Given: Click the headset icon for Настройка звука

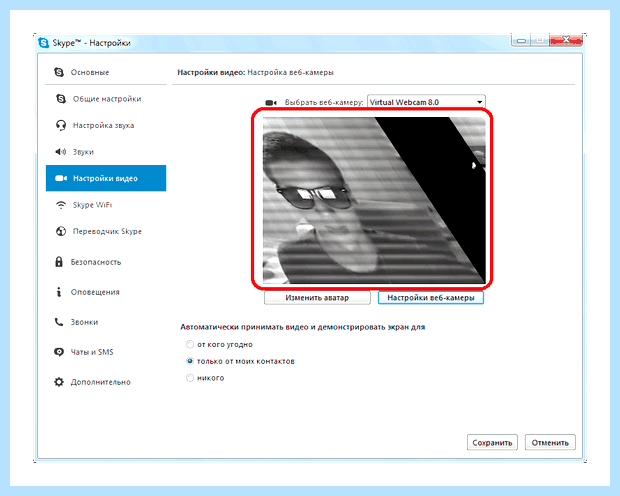Looking at the screenshot, I should 61,125.
